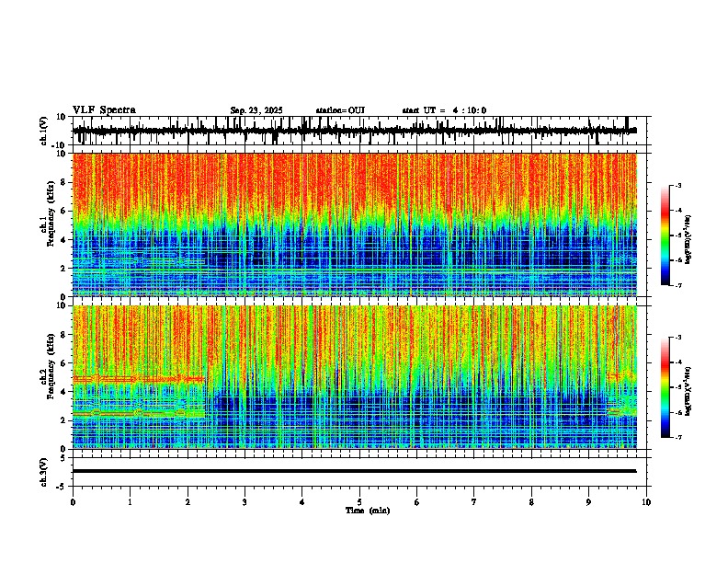Click the "Time (min)" axis label
The image size is (728, 563).
click(368, 511)
